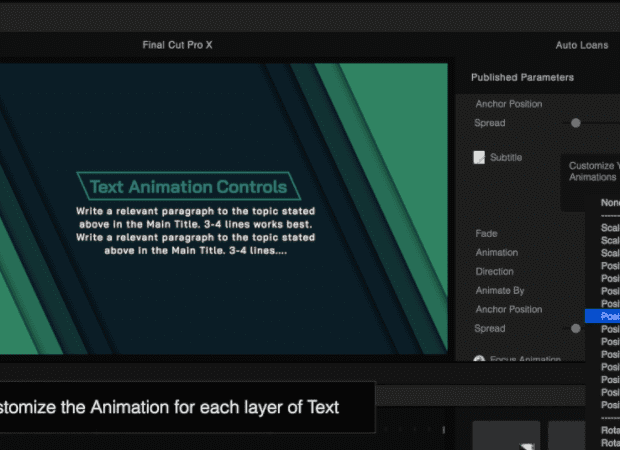Click the Direction parameter label

(494, 271)
